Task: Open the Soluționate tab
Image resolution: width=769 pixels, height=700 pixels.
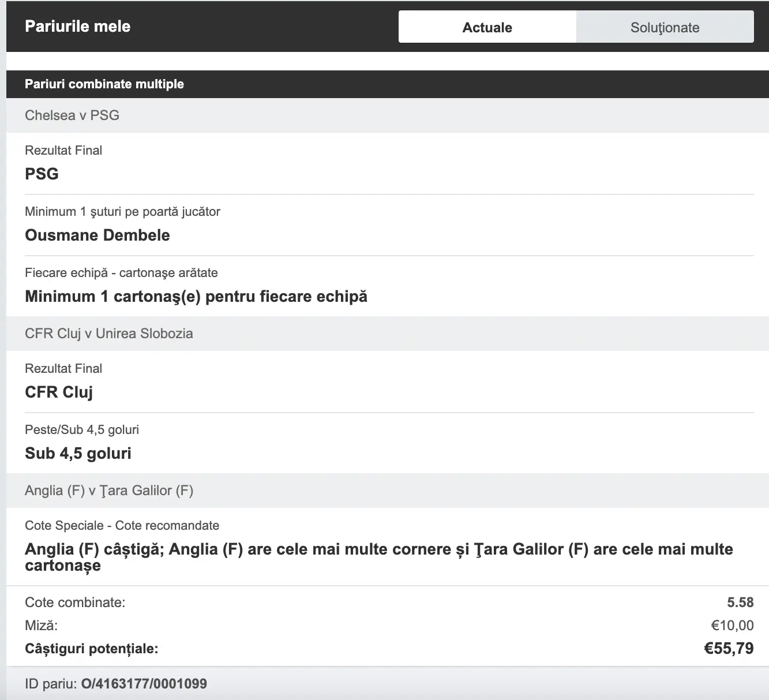Action: 665,27
